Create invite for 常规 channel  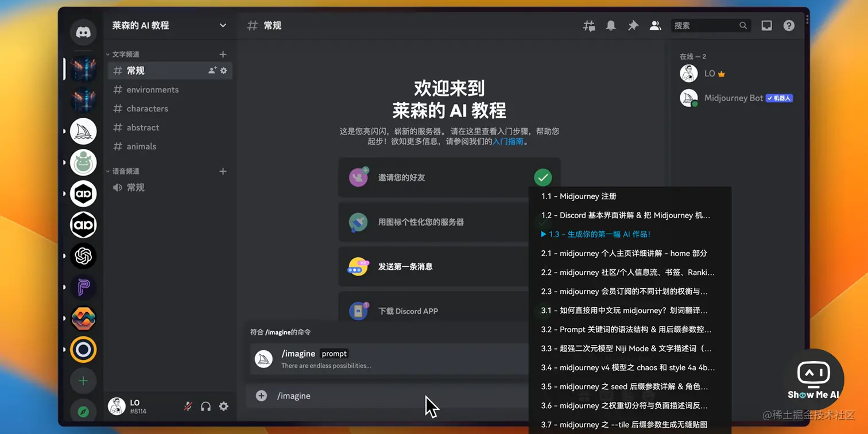(212, 71)
